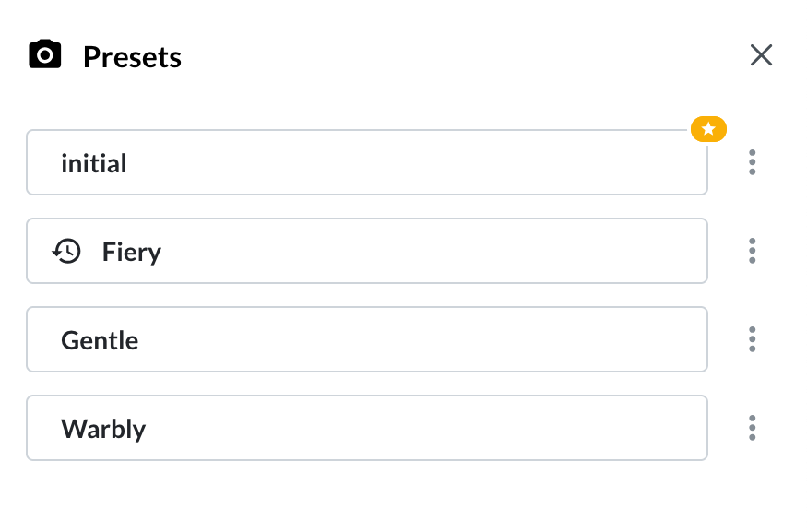Click the camera icon beside Presets

45,53
